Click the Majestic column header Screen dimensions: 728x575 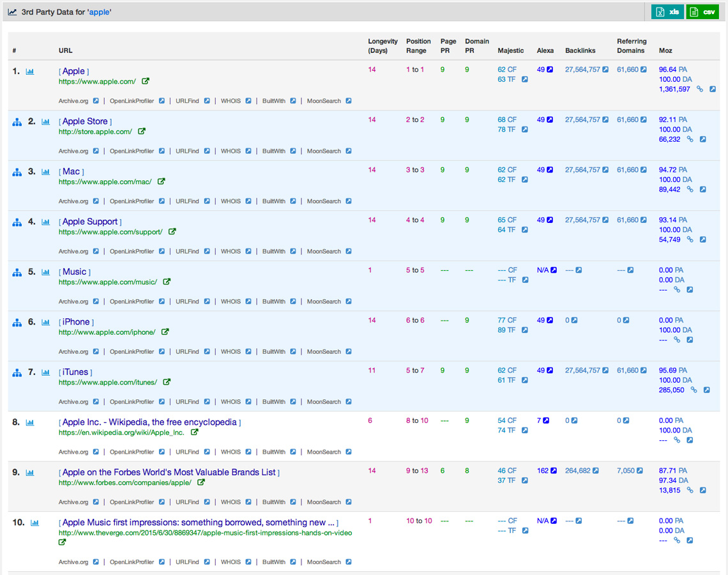coord(511,50)
